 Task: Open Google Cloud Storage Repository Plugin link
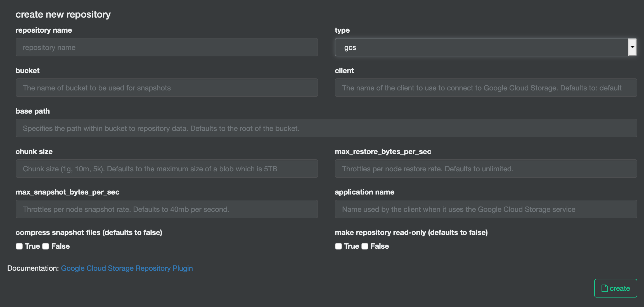[x=127, y=268]
